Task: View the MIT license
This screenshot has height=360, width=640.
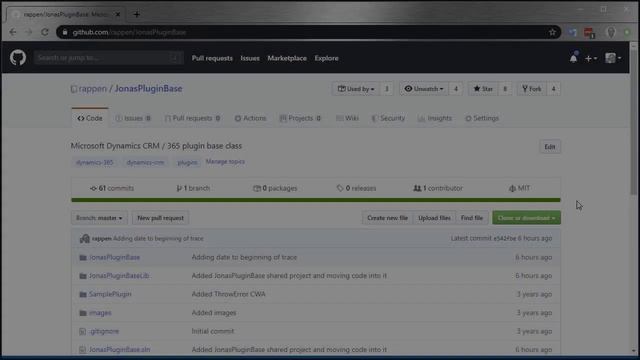Action: click(519, 189)
